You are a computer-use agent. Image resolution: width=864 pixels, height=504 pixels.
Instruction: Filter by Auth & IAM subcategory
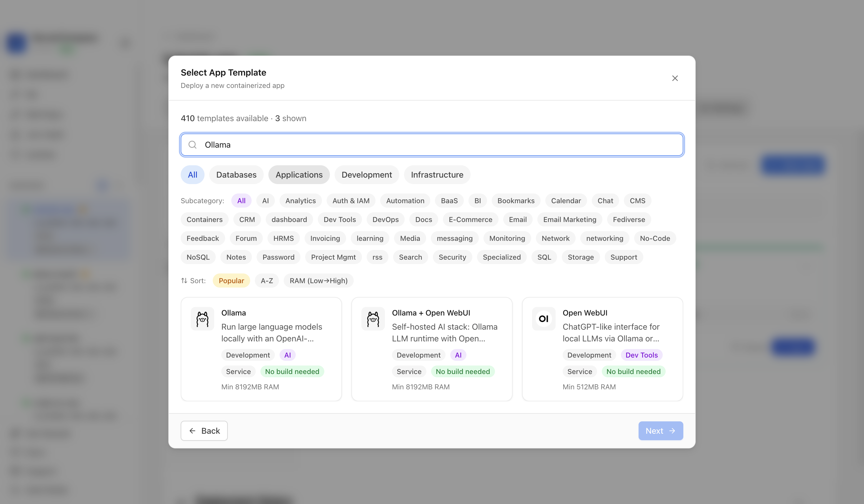(351, 201)
